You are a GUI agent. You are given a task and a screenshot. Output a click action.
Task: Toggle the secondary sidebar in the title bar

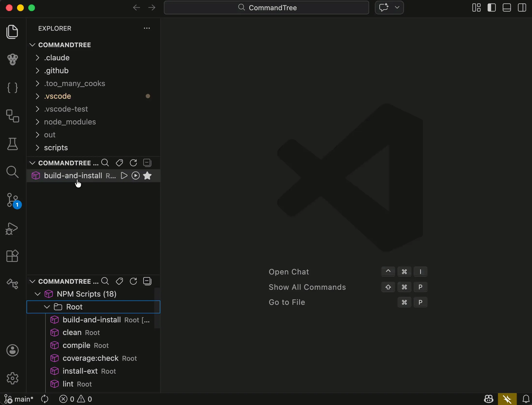(522, 8)
